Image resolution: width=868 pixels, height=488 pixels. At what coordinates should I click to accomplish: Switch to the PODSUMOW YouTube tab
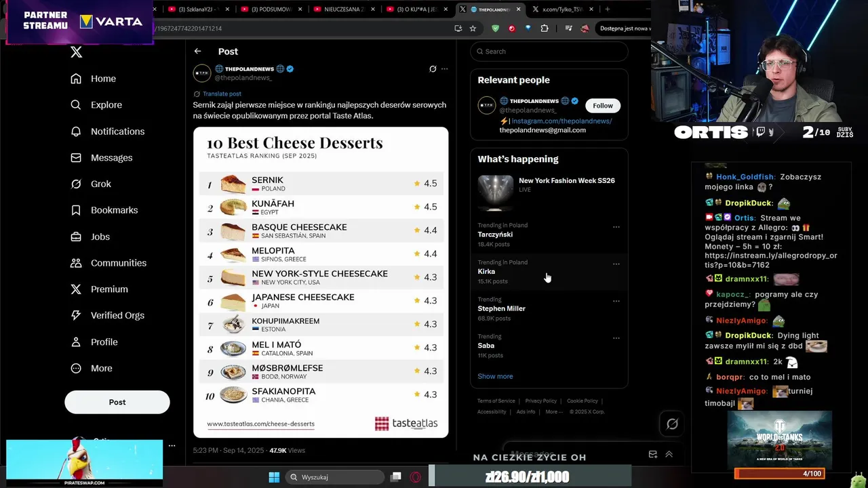pyautogui.click(x=271, y=9)
